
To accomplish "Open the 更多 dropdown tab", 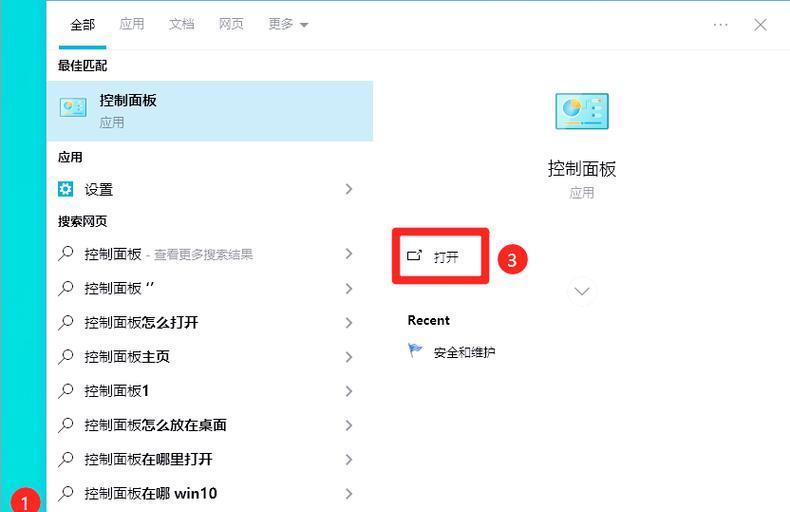I will (x=288, y=24).
